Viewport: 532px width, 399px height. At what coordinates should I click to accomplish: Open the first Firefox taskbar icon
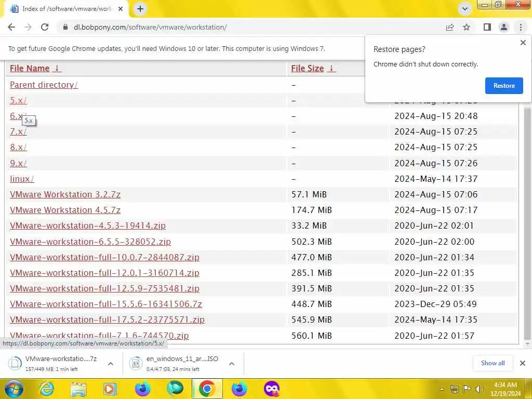point(142,389)
